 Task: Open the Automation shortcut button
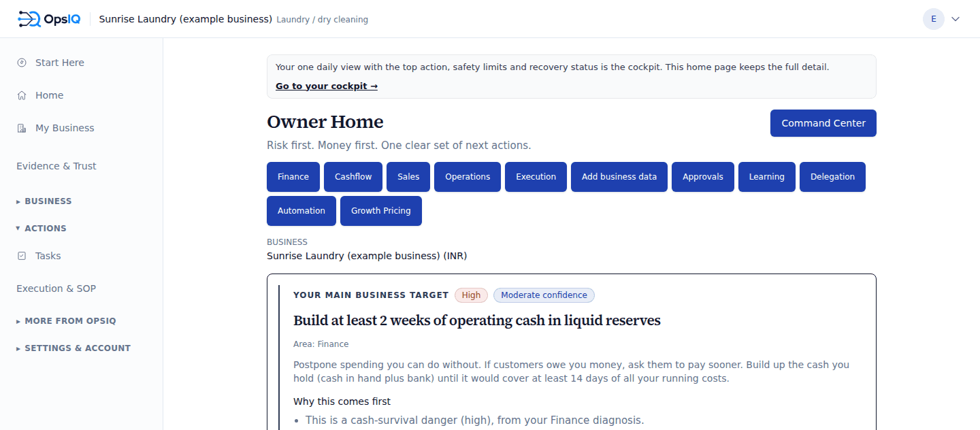[301, 211]
